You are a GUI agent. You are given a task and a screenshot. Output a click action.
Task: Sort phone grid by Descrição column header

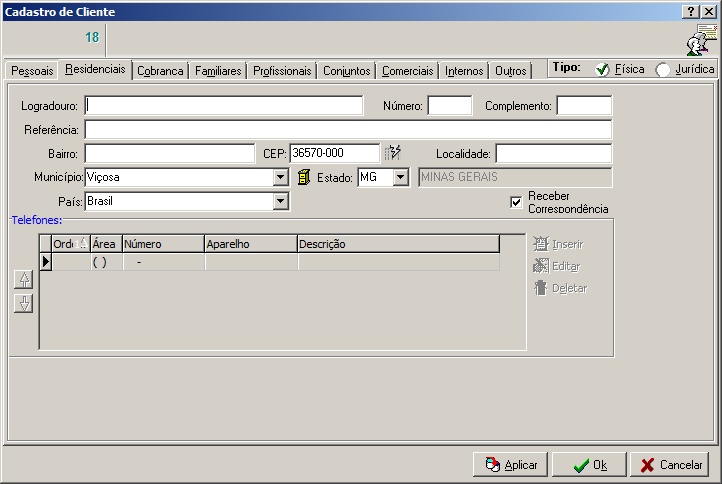(x=397, y=243)
